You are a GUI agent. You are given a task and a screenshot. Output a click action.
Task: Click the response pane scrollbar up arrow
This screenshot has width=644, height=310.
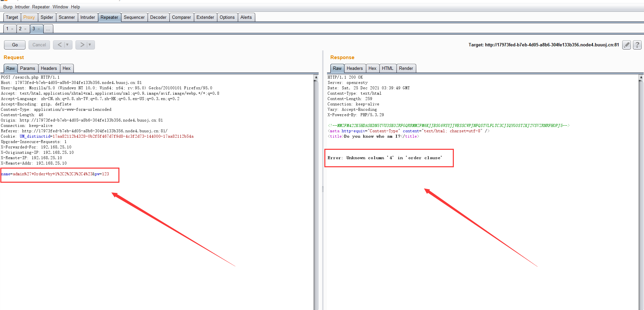[x=641, y=77]
